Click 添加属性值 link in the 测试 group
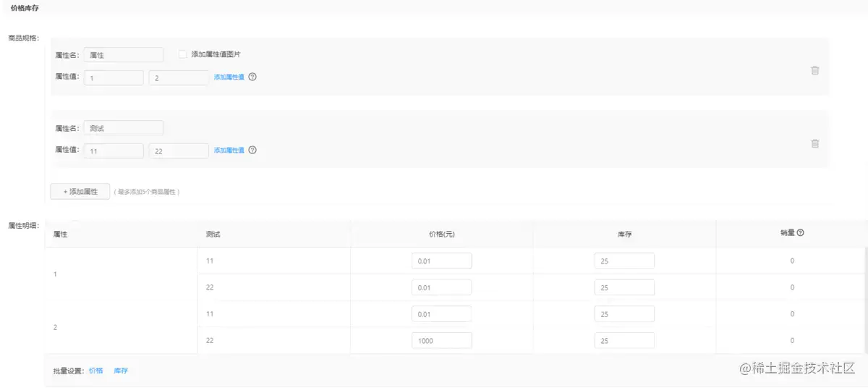This screenshot has width=868, height=388. tap(229, 151)
